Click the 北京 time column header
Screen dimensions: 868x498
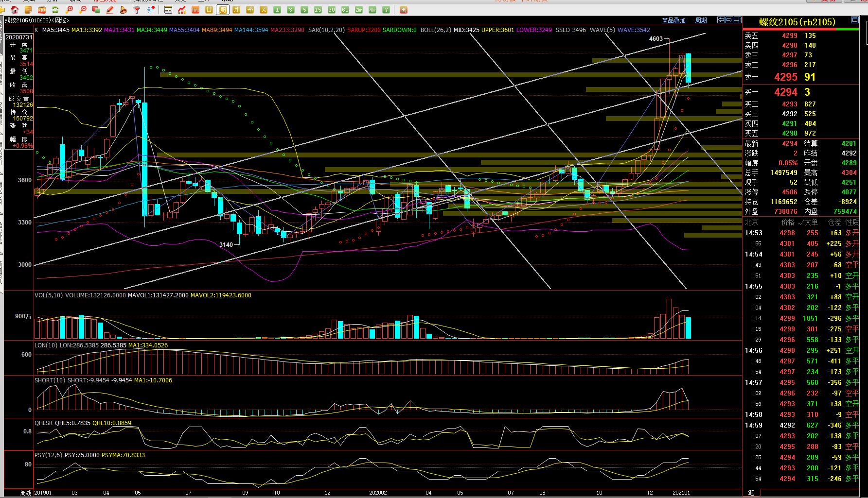[x=751, y=223]
